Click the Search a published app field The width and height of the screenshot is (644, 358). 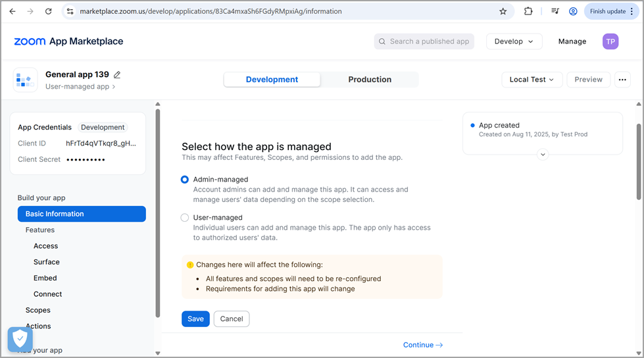(x=424, y=41)
